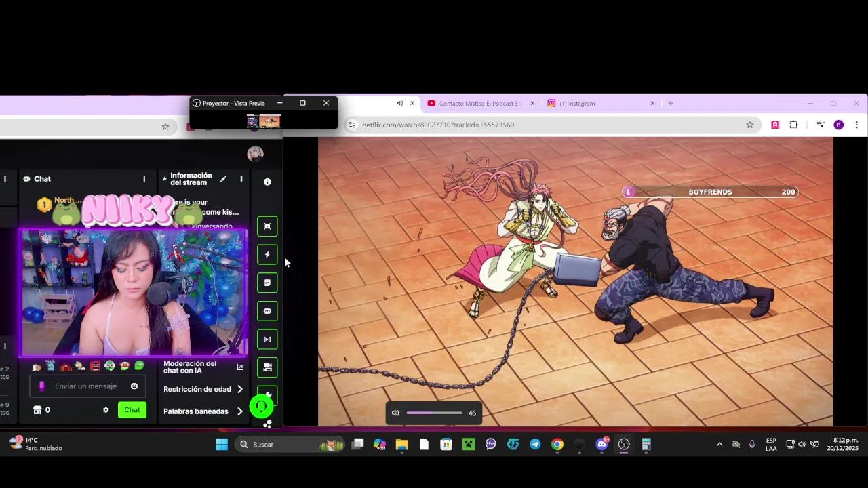Viewport: 868px width, 488px height.
Task: Open OBS Studio from taskbar
Action: [624, 445]
